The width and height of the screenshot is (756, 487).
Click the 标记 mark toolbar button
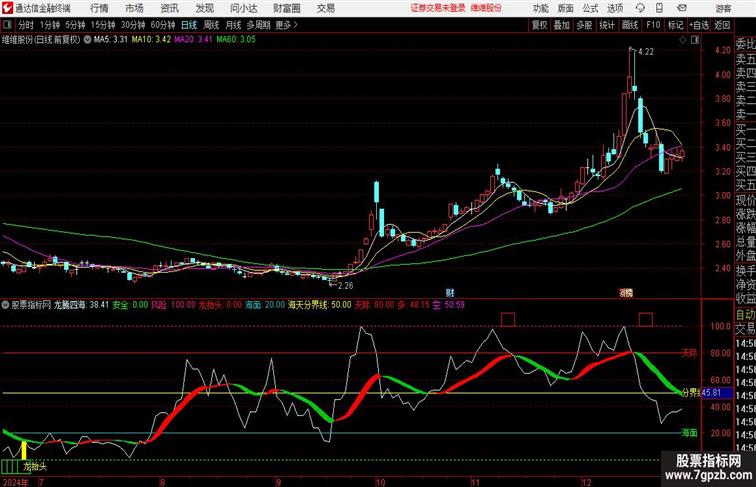(x=675, y=25)
